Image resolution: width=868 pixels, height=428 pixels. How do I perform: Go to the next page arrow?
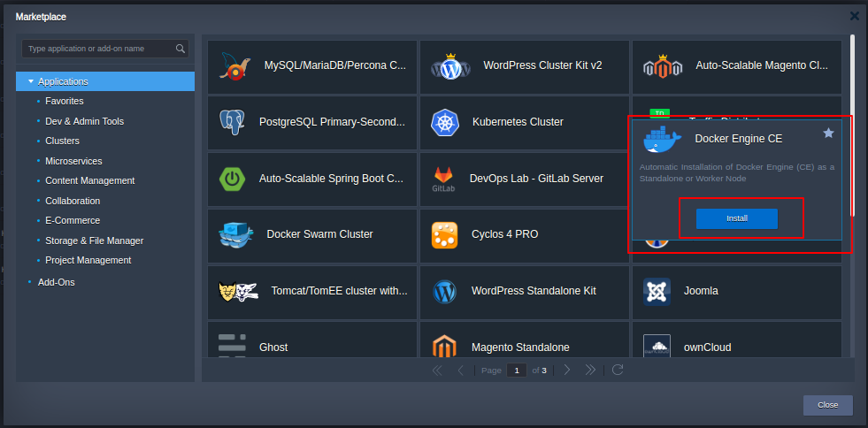(567, 370)
